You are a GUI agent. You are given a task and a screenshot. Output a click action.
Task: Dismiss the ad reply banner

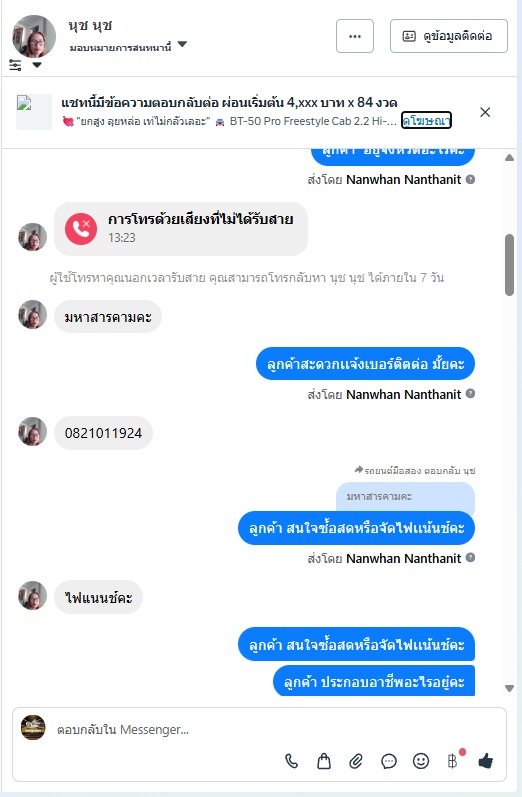pyautogui.click(x=485, y=112)
